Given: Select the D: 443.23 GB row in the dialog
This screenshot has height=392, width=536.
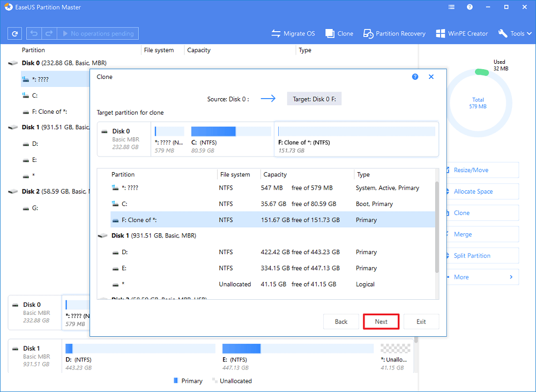Looking at the screenshot, I should pos(272,252).
